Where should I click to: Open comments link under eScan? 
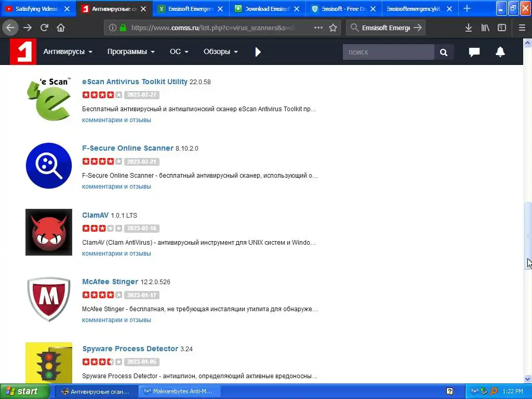point(116,120)
